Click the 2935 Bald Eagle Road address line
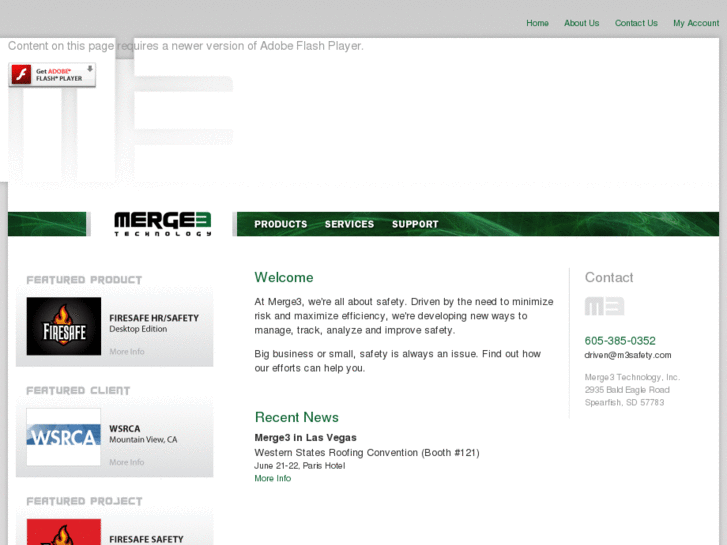Viewport: 727px width, 545px height. [627, 390]
